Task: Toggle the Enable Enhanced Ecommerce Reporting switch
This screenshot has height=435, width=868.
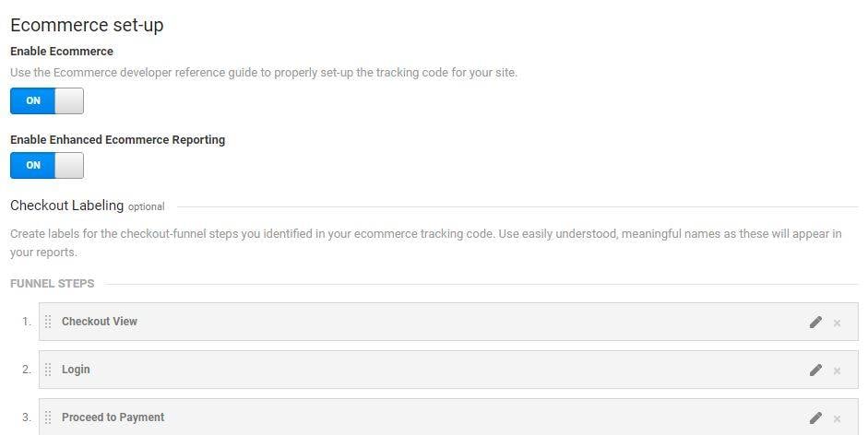Action: pyautogui.click(x=47, y=166)
